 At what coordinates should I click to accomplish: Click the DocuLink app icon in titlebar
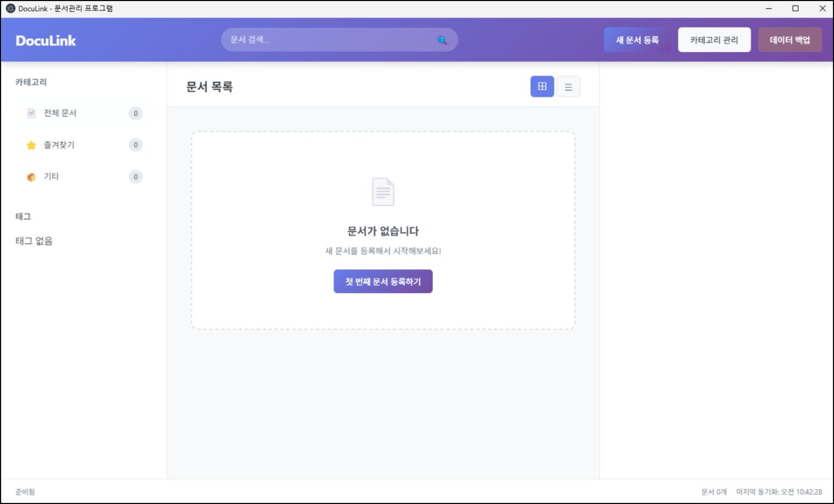point(11,8)
